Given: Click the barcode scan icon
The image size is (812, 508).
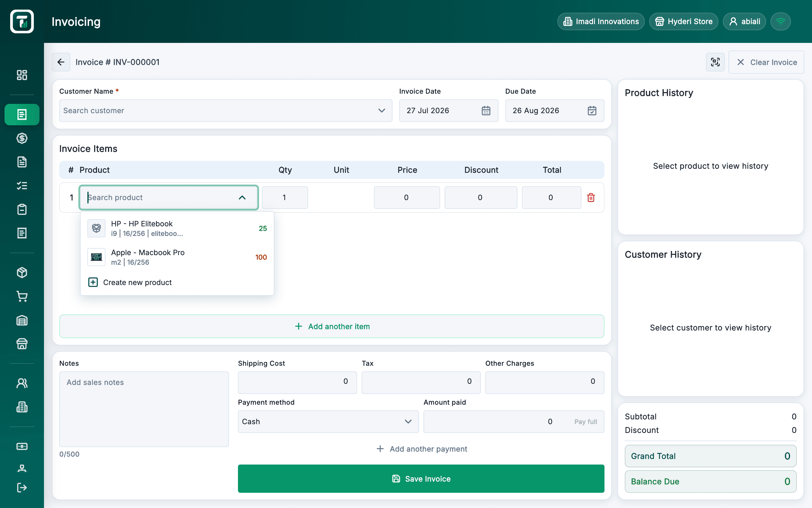Looking at the screenshot, I should [x=715, y=62].
